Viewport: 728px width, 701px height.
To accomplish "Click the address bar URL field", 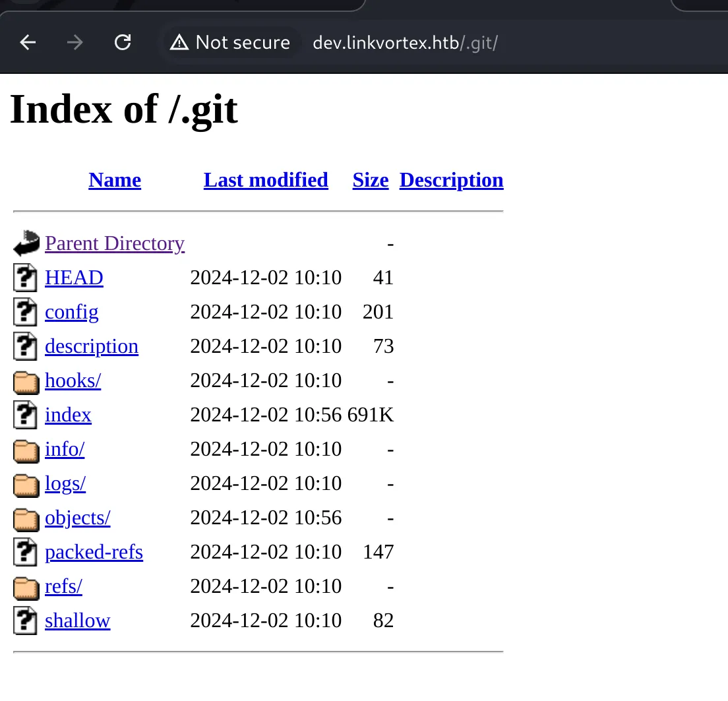I will (x=406, y=43).
